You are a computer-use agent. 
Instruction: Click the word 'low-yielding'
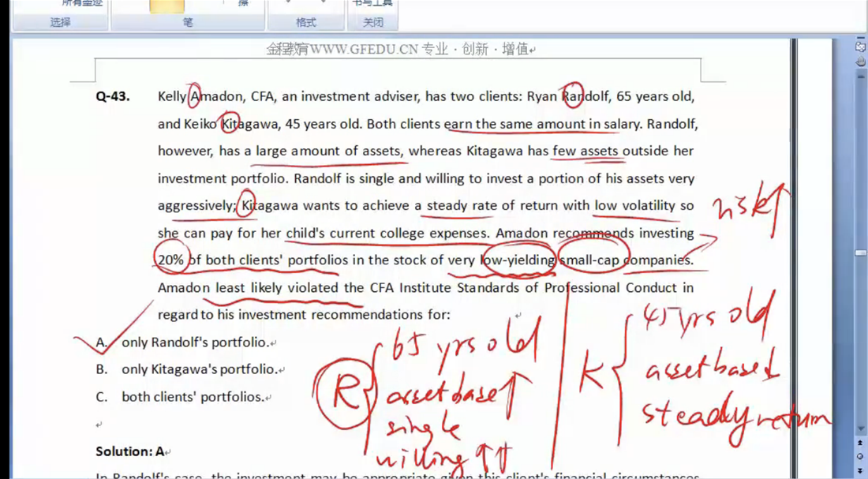[517, 260]
